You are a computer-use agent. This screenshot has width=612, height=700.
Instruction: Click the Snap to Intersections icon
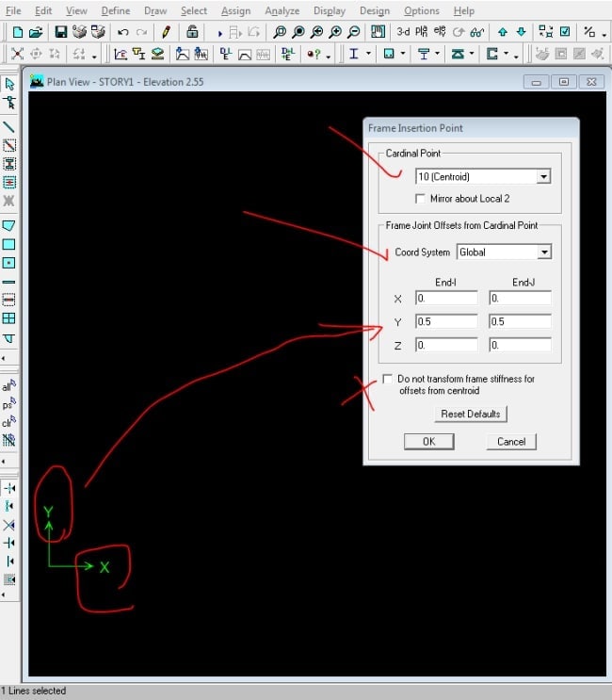tap(8, 525)
